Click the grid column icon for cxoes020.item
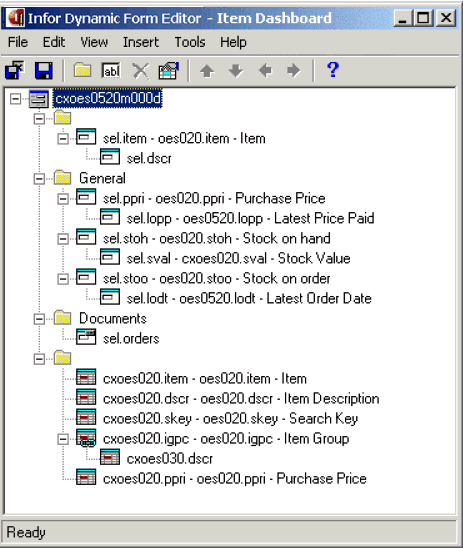The image size is (463, 548). tap(86, 377)
